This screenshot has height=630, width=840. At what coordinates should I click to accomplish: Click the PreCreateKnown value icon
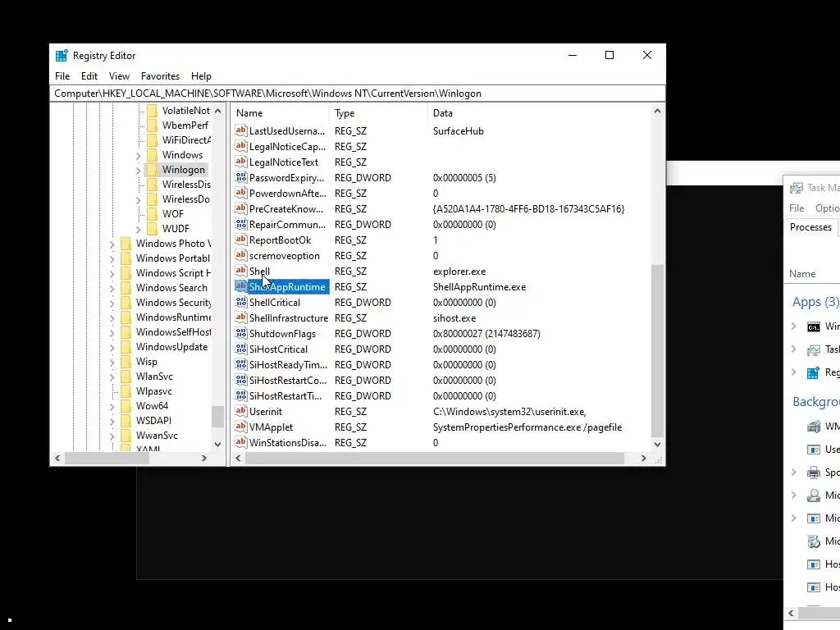241,208
